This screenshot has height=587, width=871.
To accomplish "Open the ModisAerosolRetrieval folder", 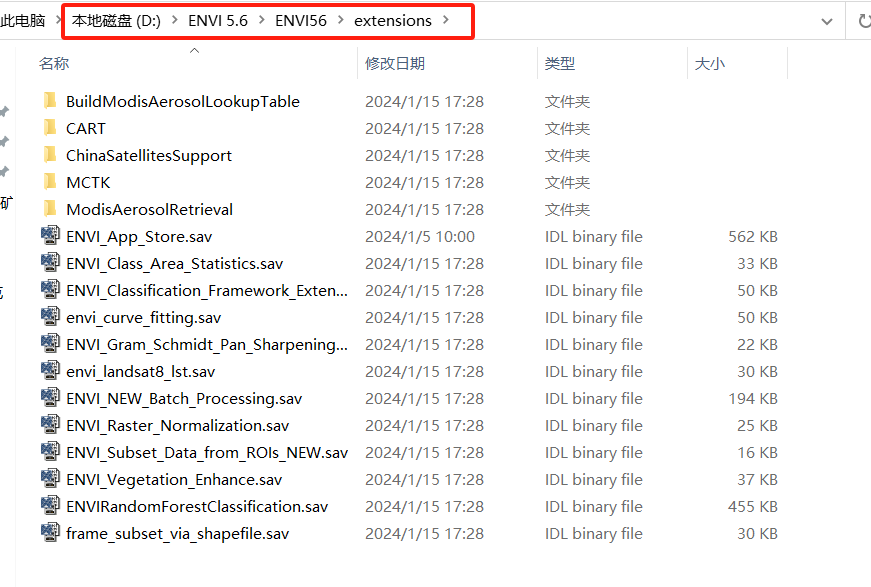I will (148, 209).
